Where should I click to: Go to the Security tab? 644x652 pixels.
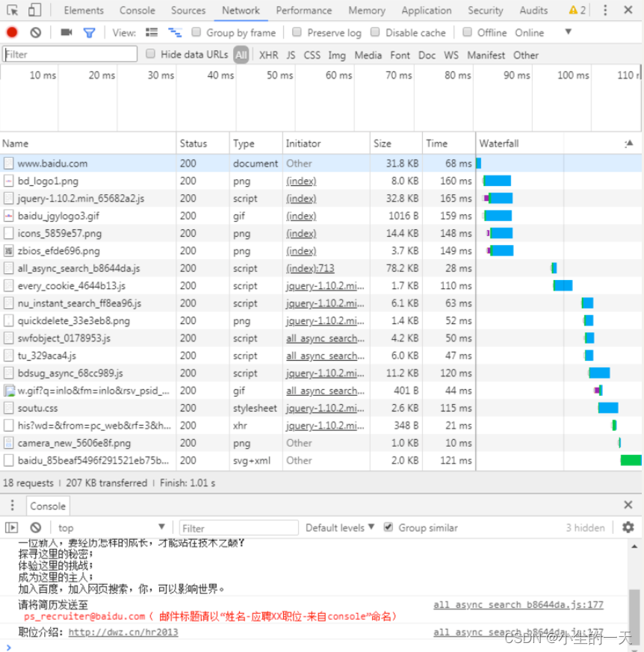485,10
